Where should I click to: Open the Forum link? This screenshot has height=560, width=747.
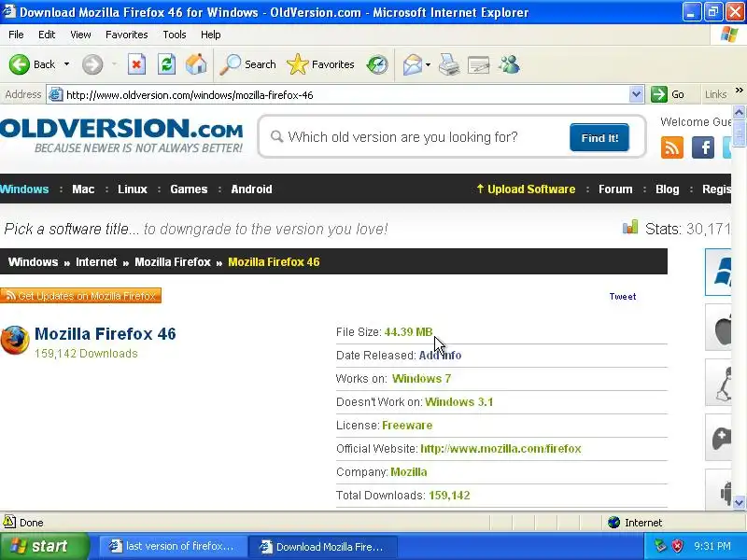[615, 189]
